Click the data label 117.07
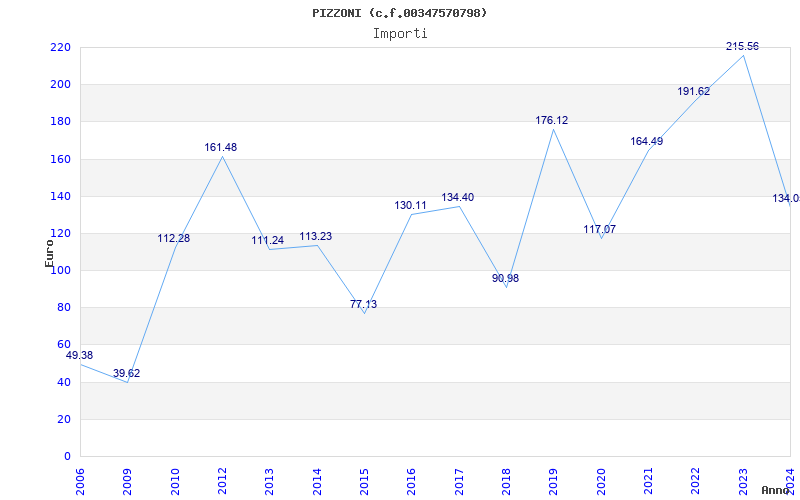 point(599,230)
